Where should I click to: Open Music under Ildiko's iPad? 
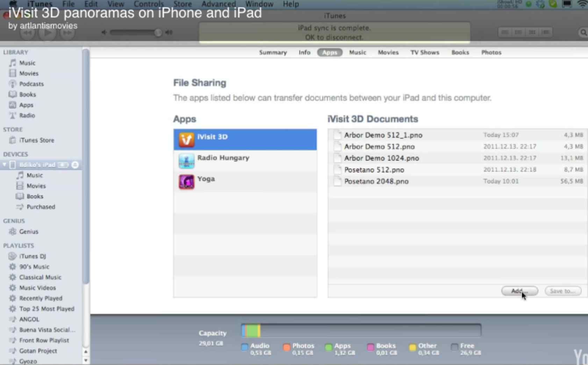[x=35, y=175]
